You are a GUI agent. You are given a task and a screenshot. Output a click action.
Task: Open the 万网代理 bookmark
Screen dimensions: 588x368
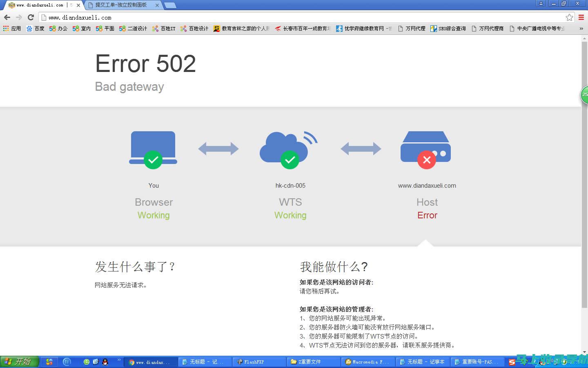pyautogui.click(x=411, y=29)
